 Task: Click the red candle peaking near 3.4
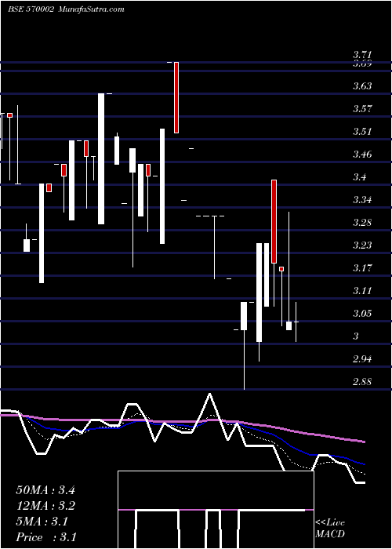[274, 221]
